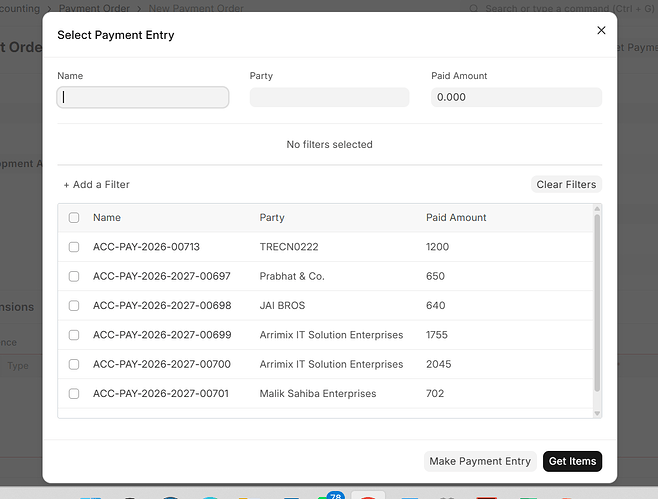Click Make Payment Entry button
This screenshot has width=658, height=499.
point(480,461)
